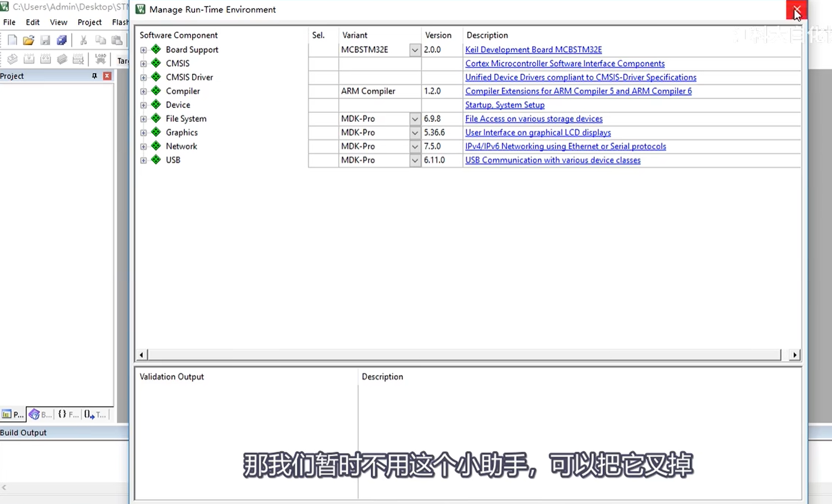Copy selection using the toolbar copy icon
The image size is (832, 504).
[100, 40]
